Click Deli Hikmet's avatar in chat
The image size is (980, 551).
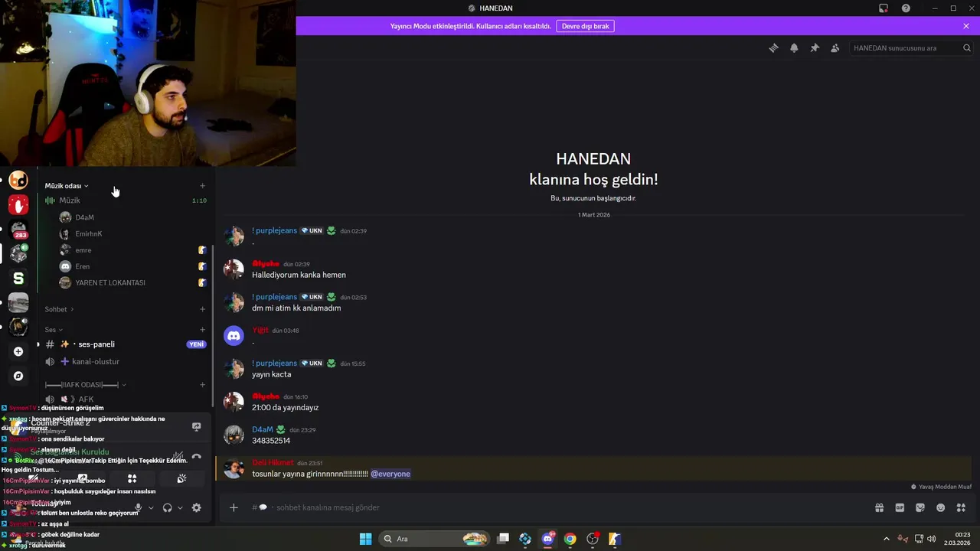[x=234, y=468]
